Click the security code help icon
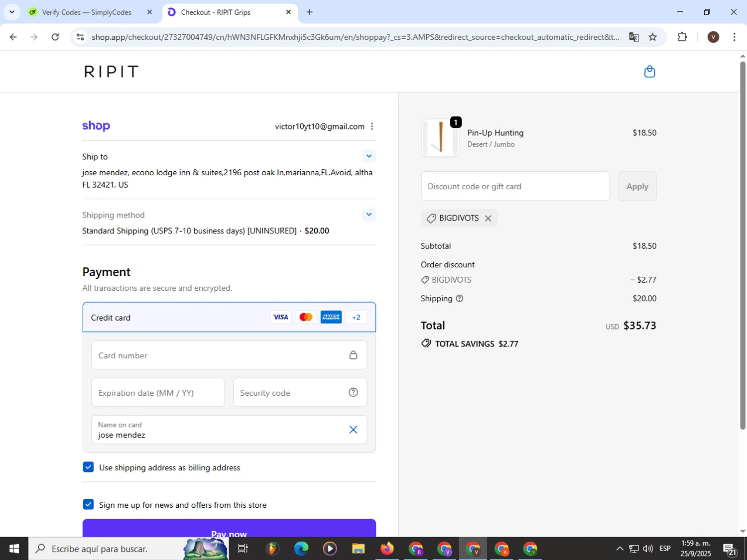The height and width of the screenshot is (560, 747). [353, 392]
